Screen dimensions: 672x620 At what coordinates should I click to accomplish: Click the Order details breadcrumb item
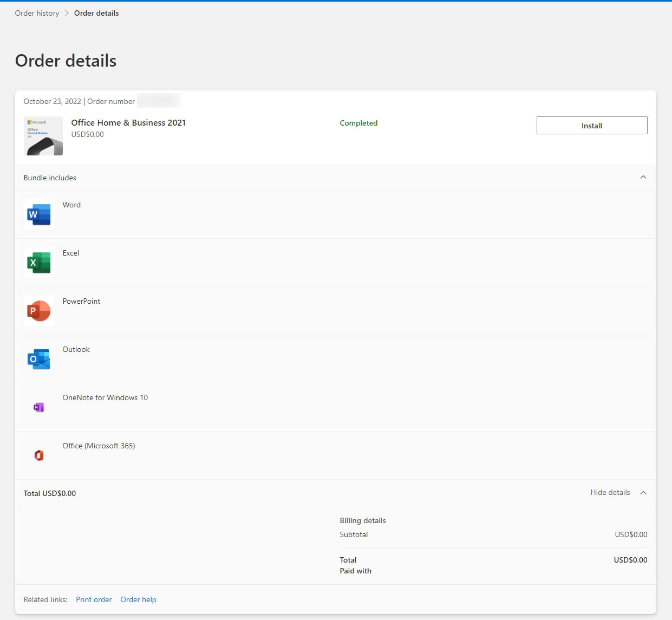pyautogui.click(x=96, y=13)
